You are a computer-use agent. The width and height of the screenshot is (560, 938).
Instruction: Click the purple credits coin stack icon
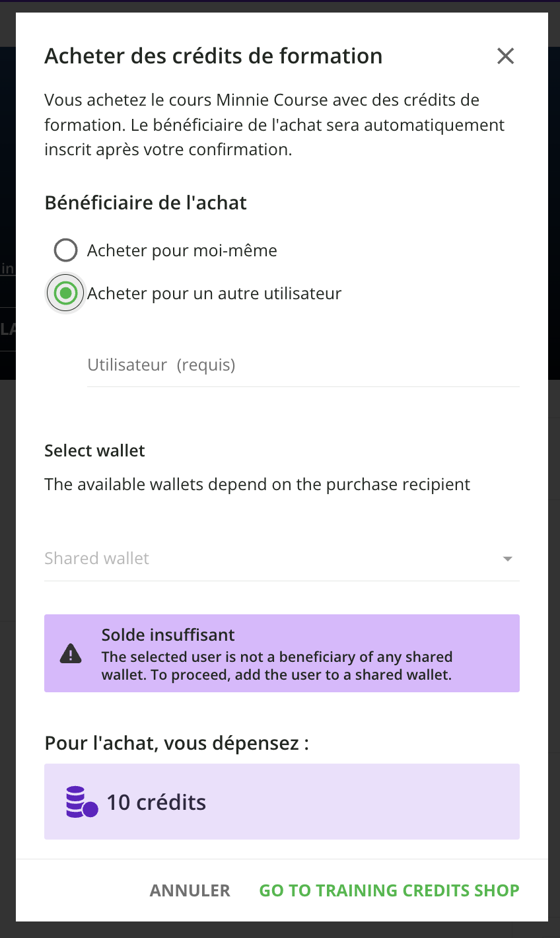[x=82, y=802]
